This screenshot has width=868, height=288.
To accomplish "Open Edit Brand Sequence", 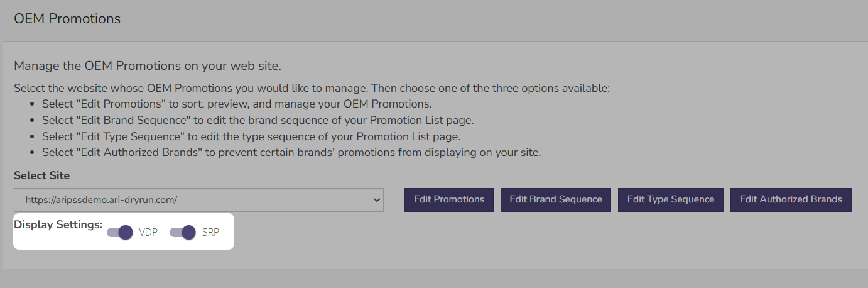I will pos(556,199).
